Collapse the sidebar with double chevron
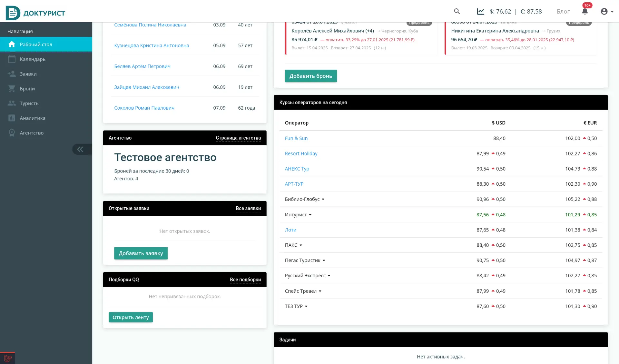The width and height of the screenshot is (619, 364). point(80,149)
